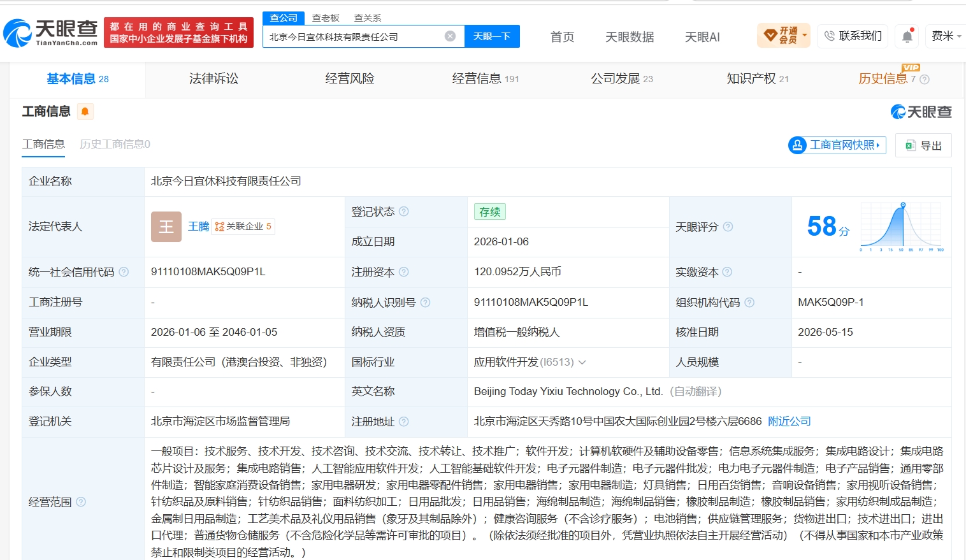
Task: Switch to the 查老板 search tab
Action: click(326, 18)
